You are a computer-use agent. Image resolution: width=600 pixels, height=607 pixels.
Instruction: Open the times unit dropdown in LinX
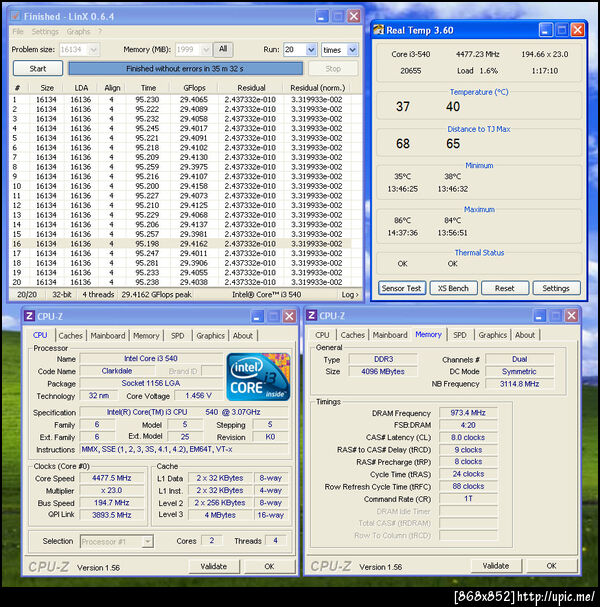[x=352, y=50]
